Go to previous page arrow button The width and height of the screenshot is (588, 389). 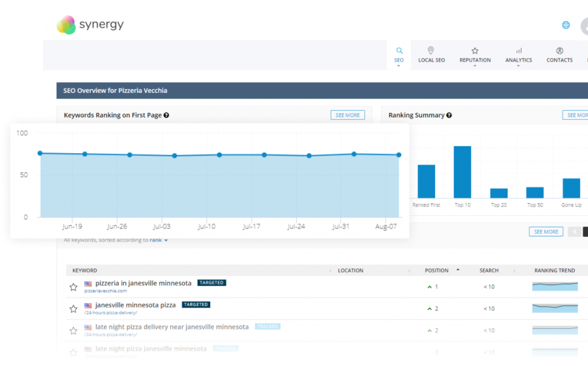tap(574, 232)
